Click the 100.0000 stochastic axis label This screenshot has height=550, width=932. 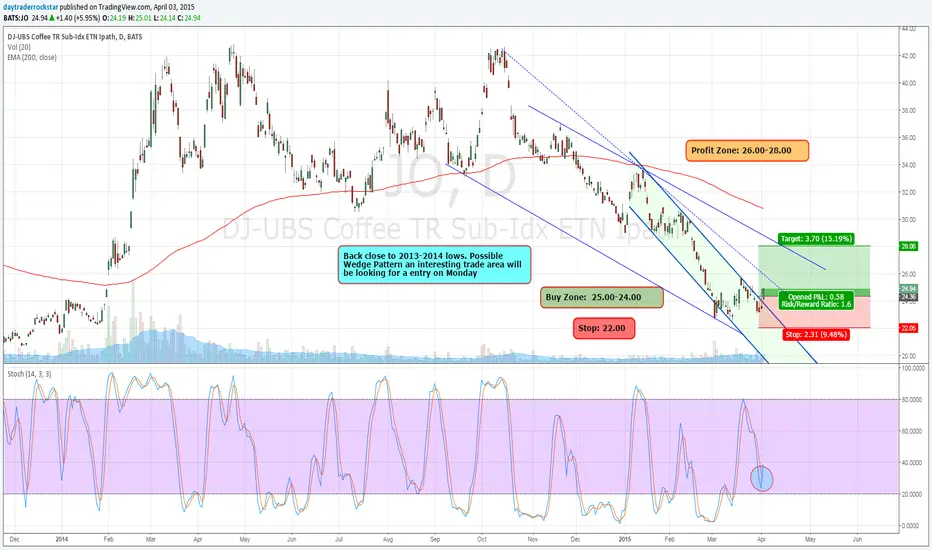(x=912, y=369)
